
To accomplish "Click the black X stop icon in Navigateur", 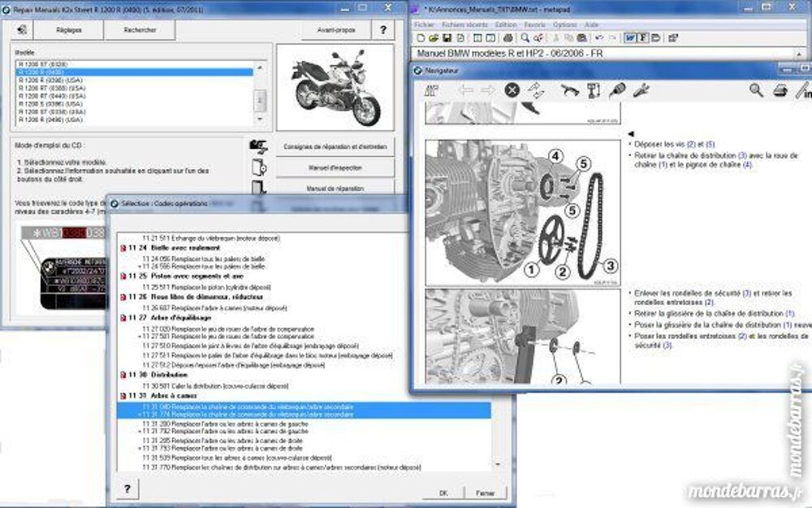I will tap(512, 90).
